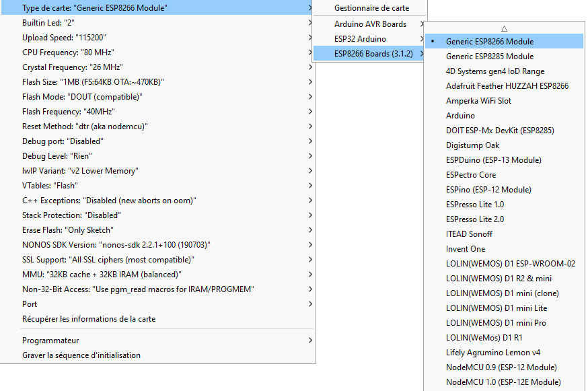Screen dimensions: 588x391
Task: Select Amperka WiFi Slot board
Action: tap(504, 100)
